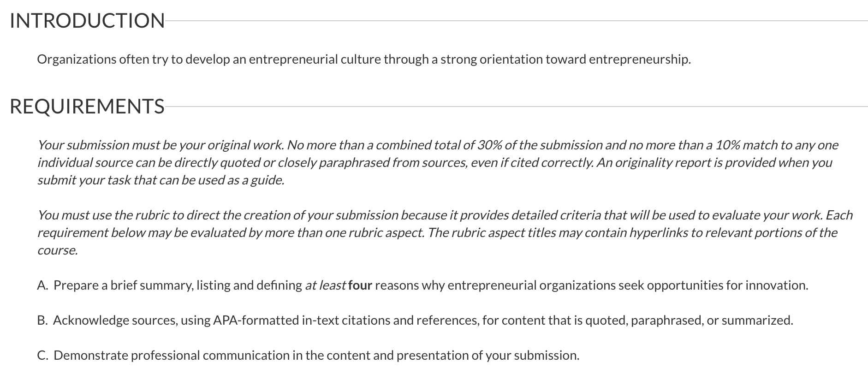Click the word 'course.' ending the paragraph
This screenshot has width=868, height=380.
(58, 250)
